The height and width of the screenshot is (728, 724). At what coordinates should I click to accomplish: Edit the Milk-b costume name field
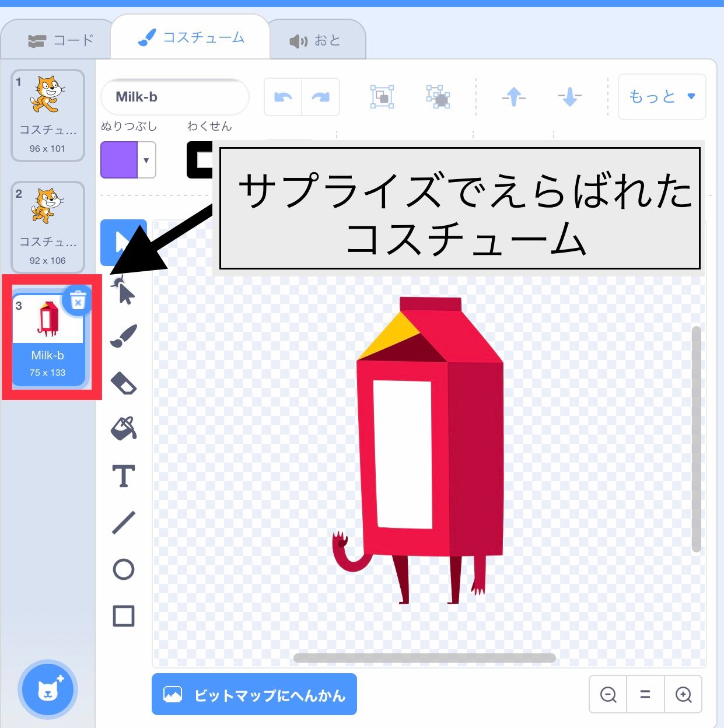coord(175,97)
